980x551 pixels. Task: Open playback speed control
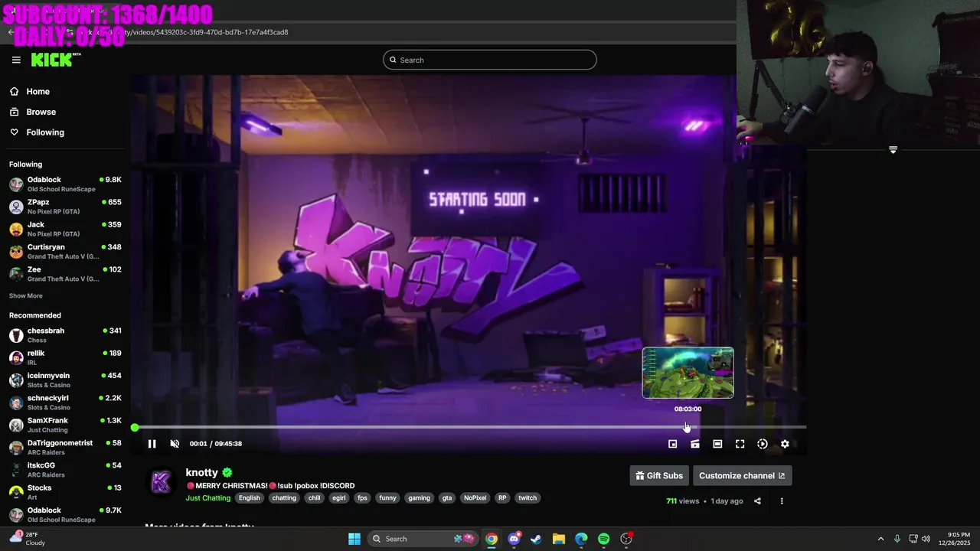click(763, 444)
